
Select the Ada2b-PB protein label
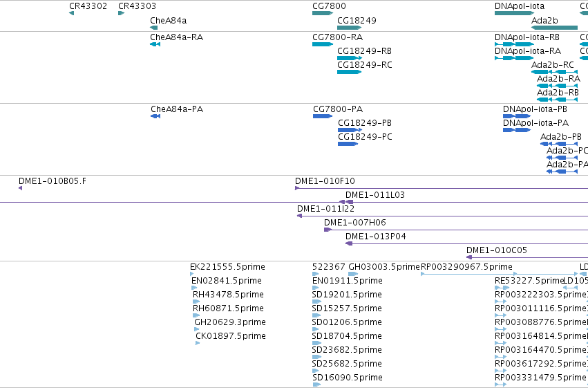[x=561, y=137]
